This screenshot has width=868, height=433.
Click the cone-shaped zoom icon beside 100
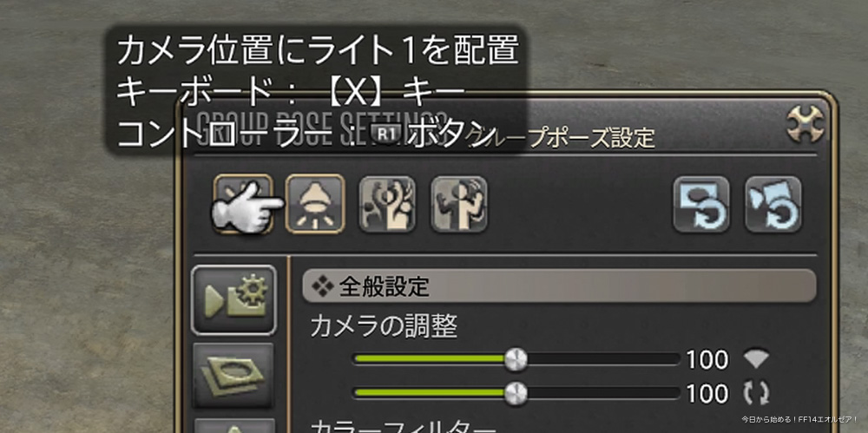(756, 359)
